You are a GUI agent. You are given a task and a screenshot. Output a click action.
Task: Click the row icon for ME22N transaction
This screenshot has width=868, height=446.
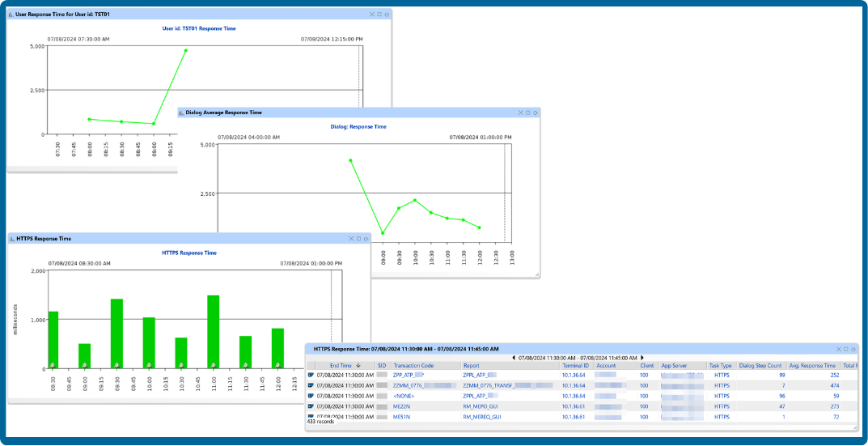(x=311, y=406)
